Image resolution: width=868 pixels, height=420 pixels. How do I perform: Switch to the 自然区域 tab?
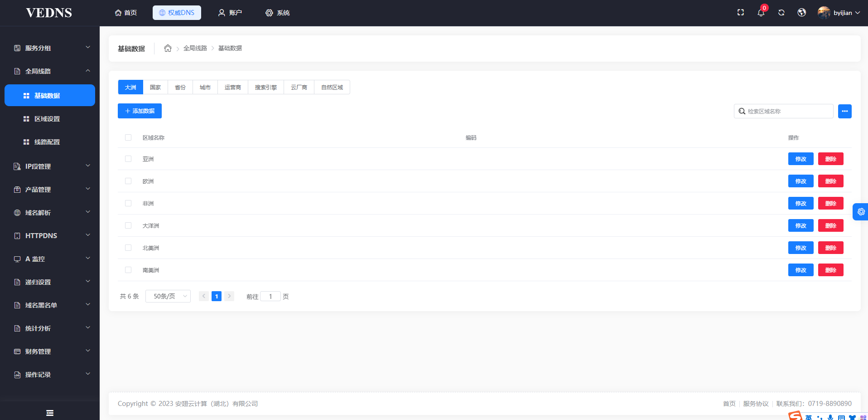click(x=332, y=87)
